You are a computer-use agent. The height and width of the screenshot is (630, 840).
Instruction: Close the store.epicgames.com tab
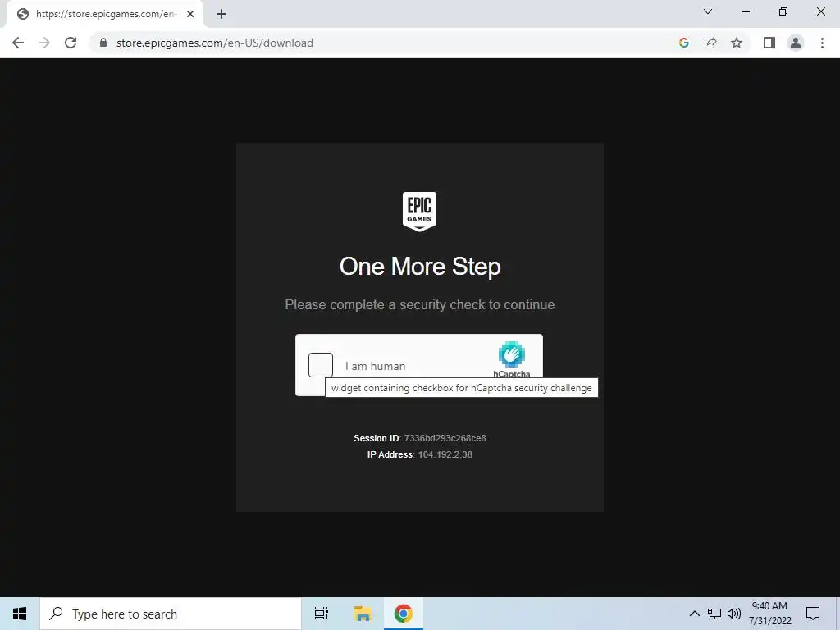coord(190,14)
